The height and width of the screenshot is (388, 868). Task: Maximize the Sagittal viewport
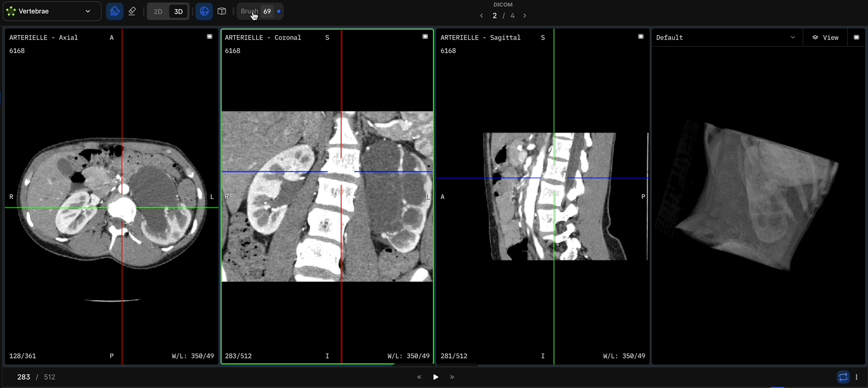pos(641,37)
